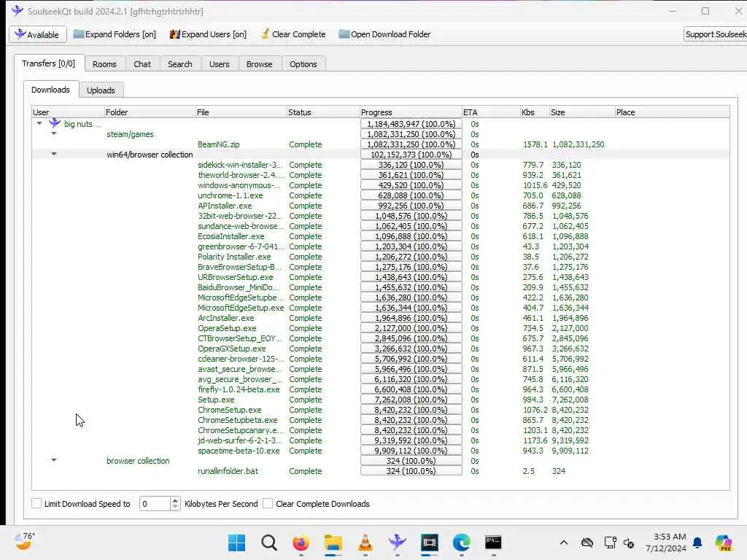The image size is (747, 560).
Task: Collapse win64/browser collection folder
Action: [54, 154]
